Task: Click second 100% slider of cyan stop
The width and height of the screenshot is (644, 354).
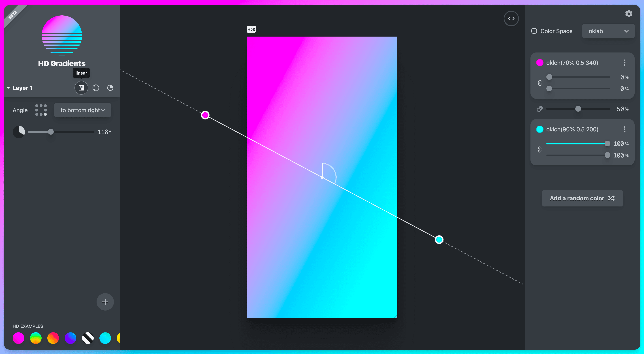Action: point(578,155)
